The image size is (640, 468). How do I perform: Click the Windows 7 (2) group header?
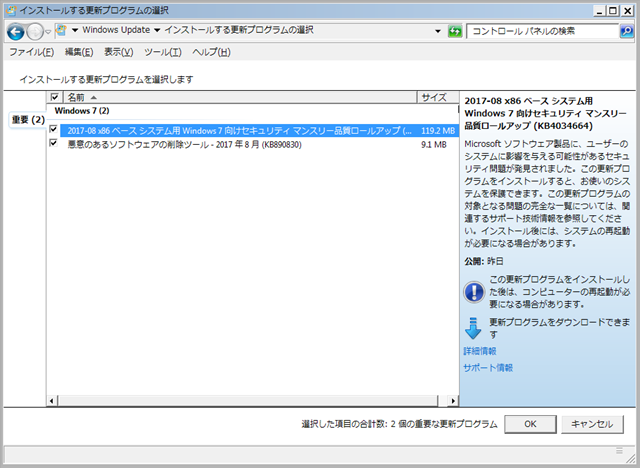tap(82, 111)
